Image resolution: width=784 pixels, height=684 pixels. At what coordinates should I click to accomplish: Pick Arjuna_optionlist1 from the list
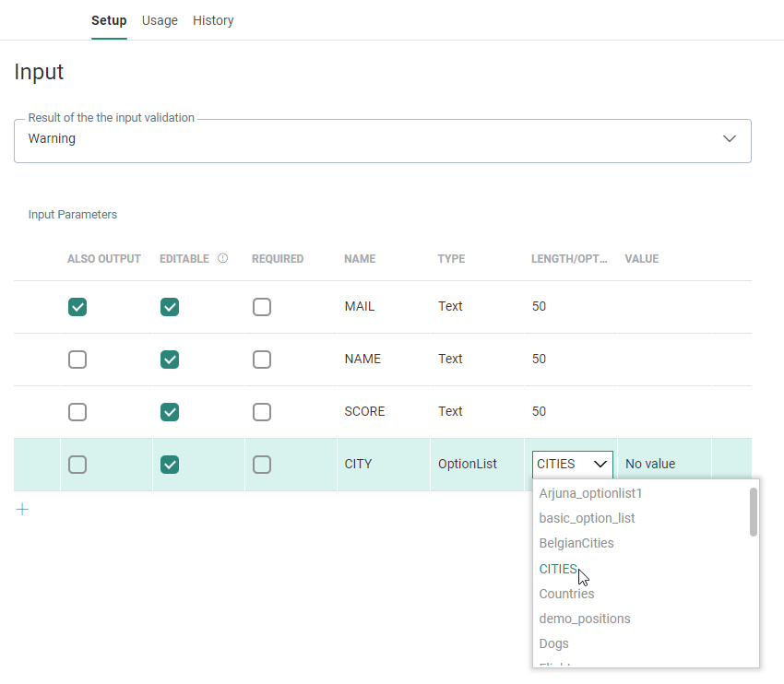[x=590, y=493]
